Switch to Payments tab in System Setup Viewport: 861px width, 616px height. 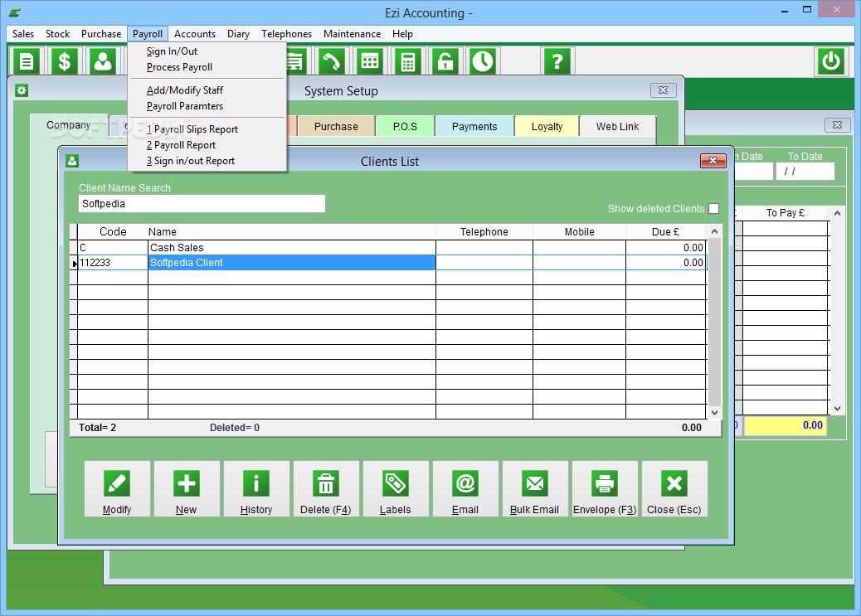click(x=474, y=126)
